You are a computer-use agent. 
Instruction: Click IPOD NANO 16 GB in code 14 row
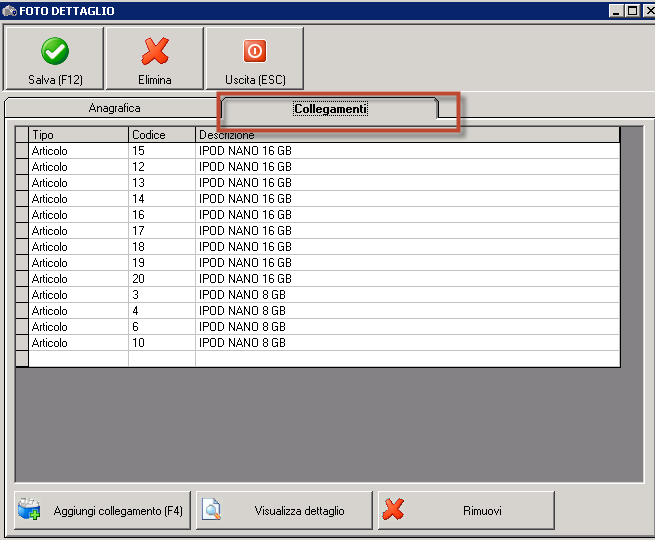[245, 199]
